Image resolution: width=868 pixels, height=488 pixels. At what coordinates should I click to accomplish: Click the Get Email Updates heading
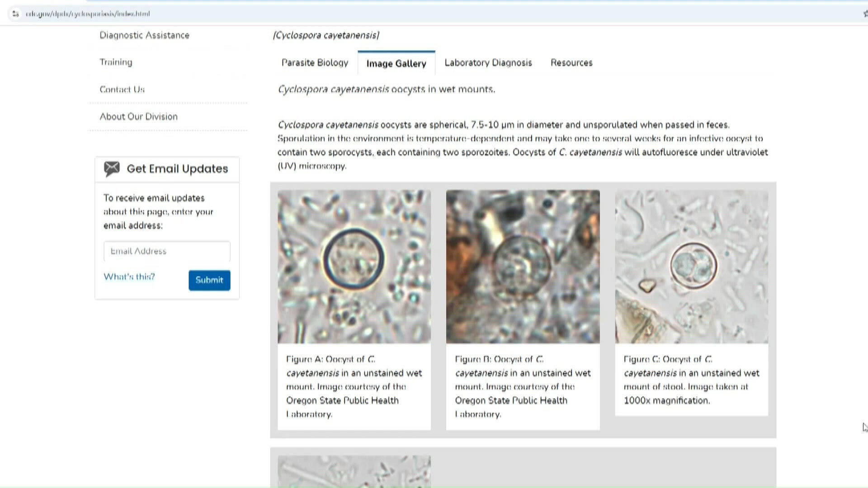point(177,169)
